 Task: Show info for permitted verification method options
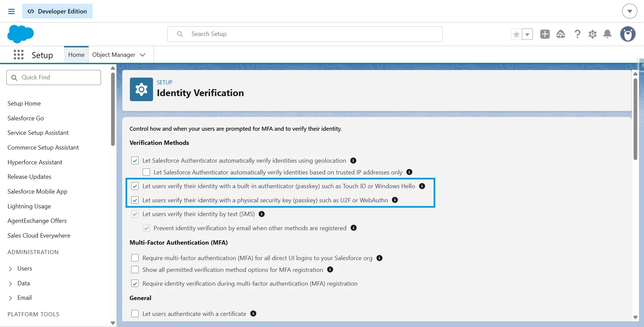click(x=330, y=270)
